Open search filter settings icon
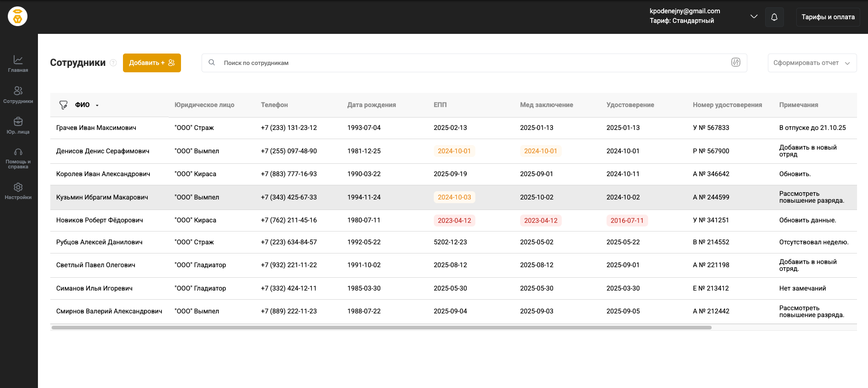 coord(735,62)
